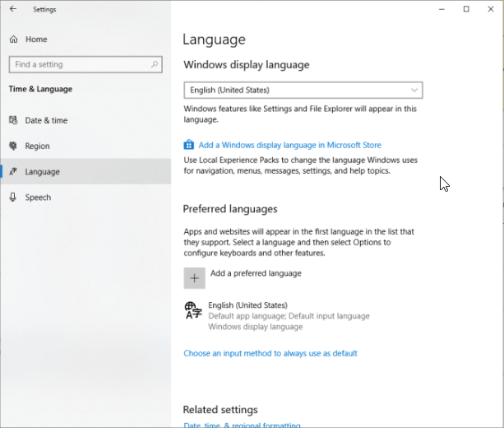Click the Home house icon
Screen dimensions: 504x428
13,40
